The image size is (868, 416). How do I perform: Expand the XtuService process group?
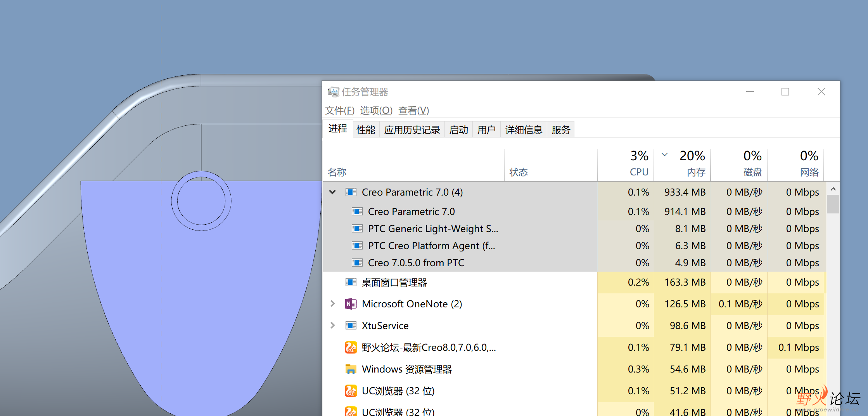pyautogui.click(x=332, y=326)
